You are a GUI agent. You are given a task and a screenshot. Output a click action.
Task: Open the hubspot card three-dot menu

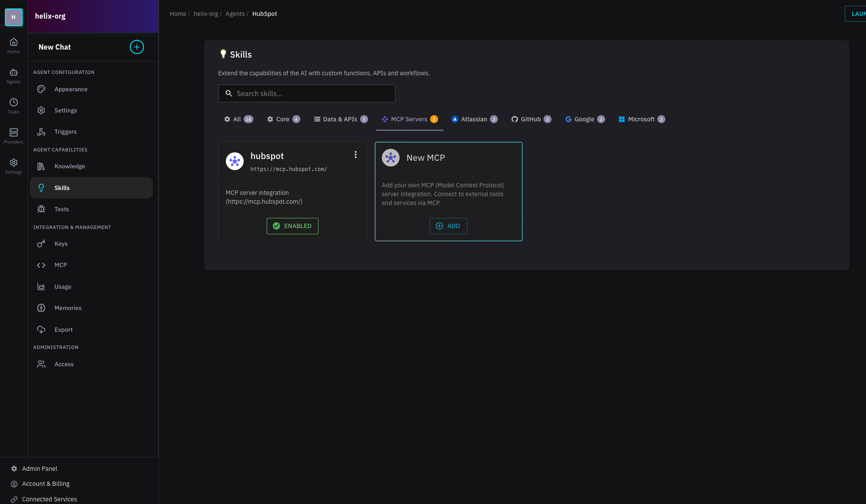click(x=355, y=155)
